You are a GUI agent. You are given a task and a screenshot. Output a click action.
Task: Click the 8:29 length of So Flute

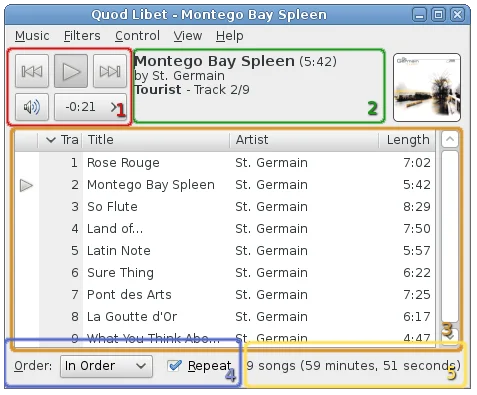(x=417, y=207)
